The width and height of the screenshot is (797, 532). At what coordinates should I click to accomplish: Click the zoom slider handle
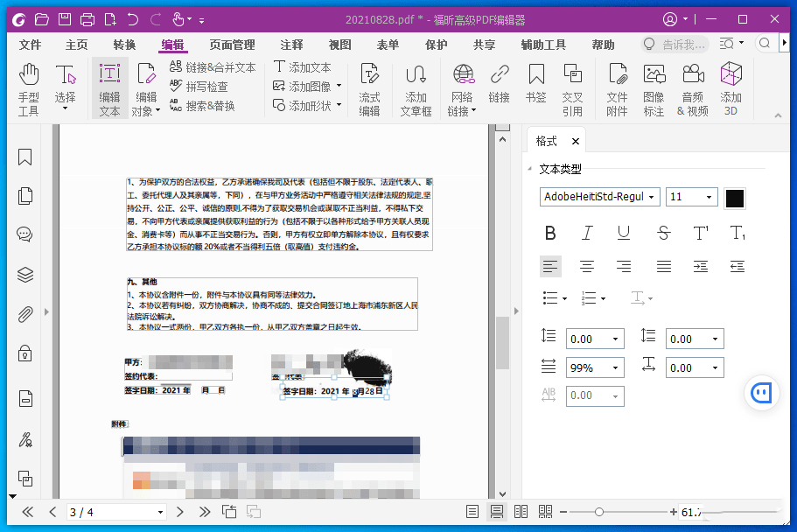[x=599, y=512]
